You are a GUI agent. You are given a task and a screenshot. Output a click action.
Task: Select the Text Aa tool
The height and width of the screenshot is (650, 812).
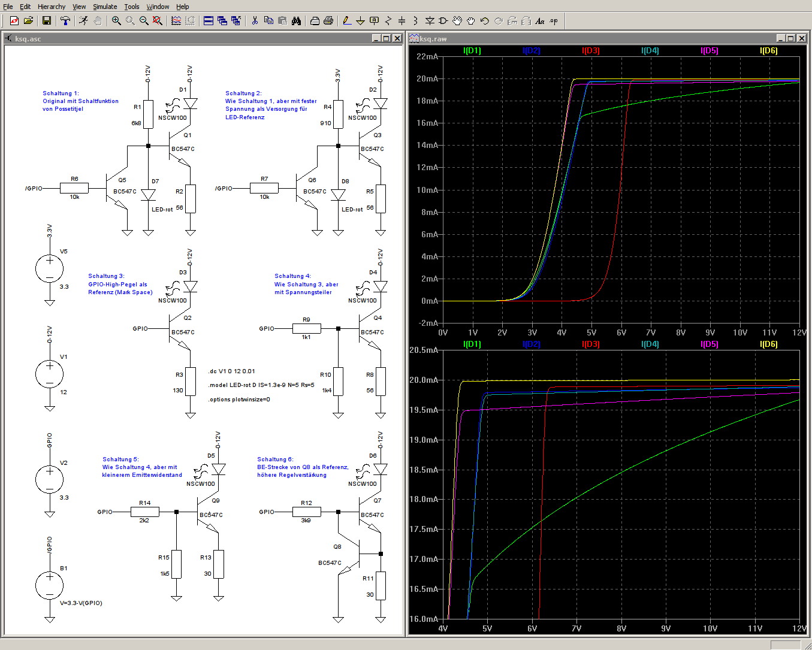point(540,21)
